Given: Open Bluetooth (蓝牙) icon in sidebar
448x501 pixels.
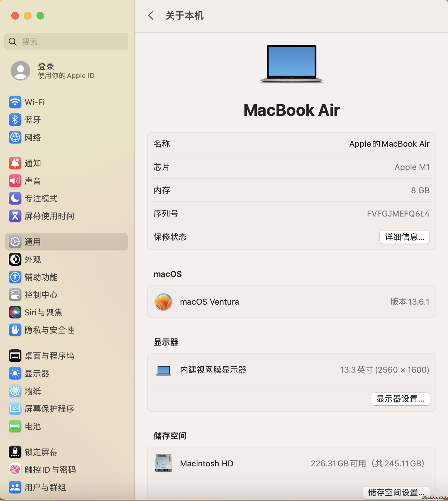Looking at the screenshot, I should tap(15, 120).
